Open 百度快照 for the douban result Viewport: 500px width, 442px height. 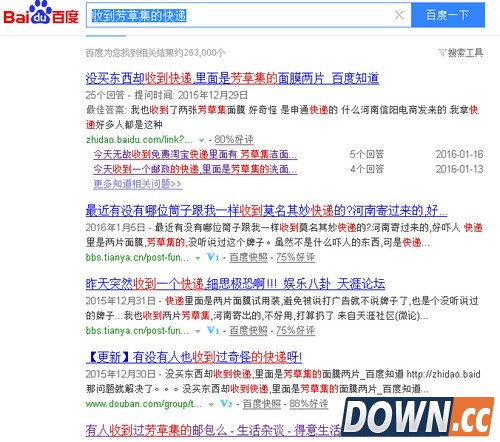coord(262,404)
